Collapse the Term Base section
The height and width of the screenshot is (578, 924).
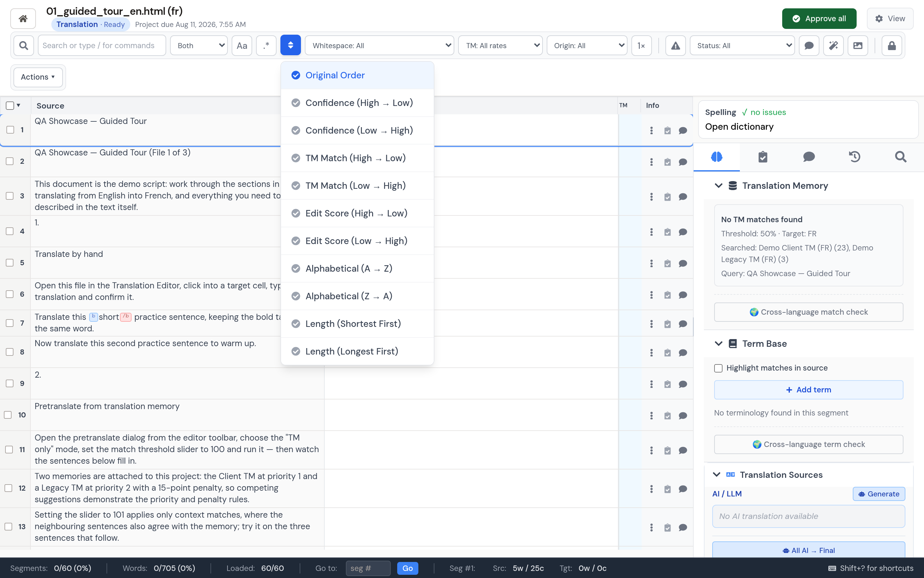[x=718, y=344]
